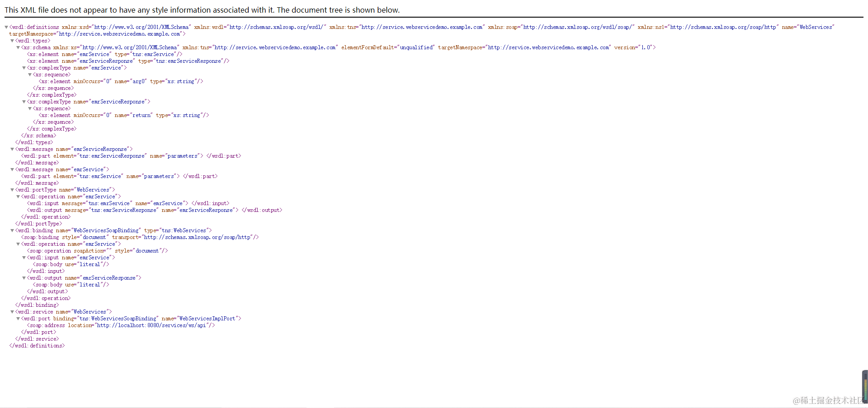The width and height of the screenshot is (868, 408).
Task: Click the soap:operation soapAction line
Action: (x=97, y=251)
